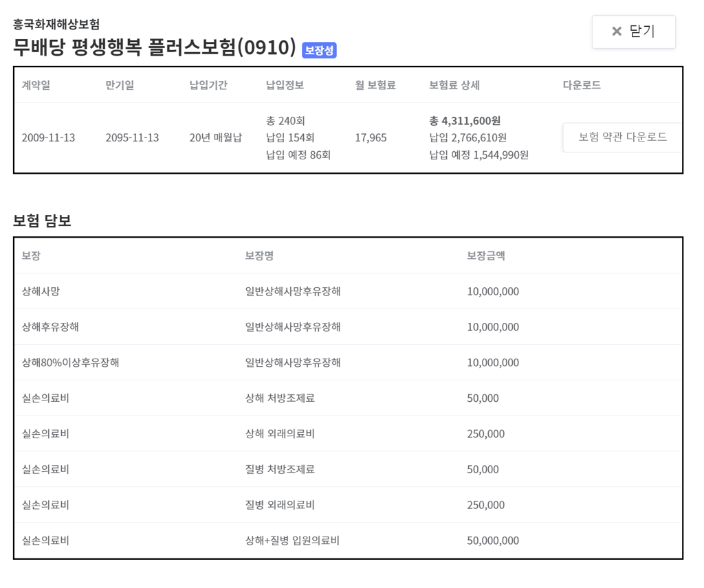Click the 보험 담보 section heading
The width and height of the screenshot is (704, 588).
tap(42, 220)
